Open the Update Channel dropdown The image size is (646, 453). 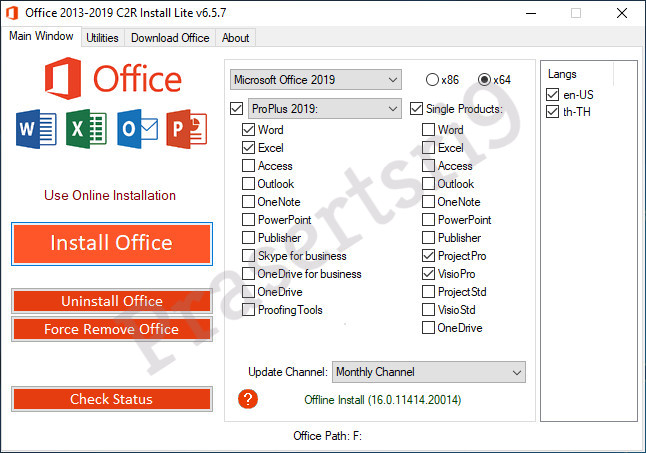point(429,372)
